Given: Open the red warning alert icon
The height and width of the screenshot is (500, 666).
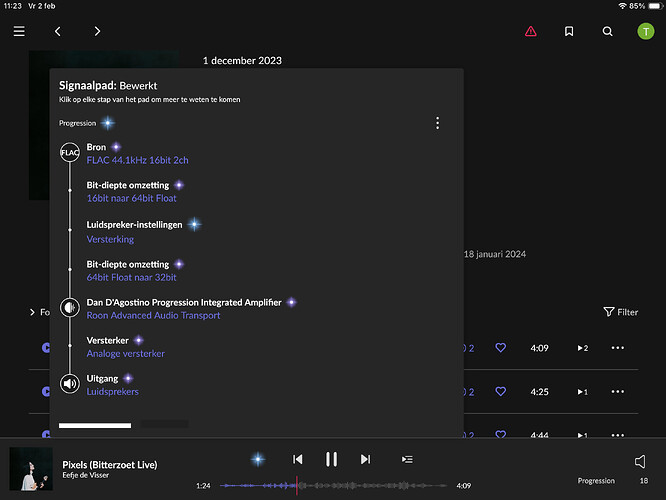Looking at the screenshot, I should [530, 31].
